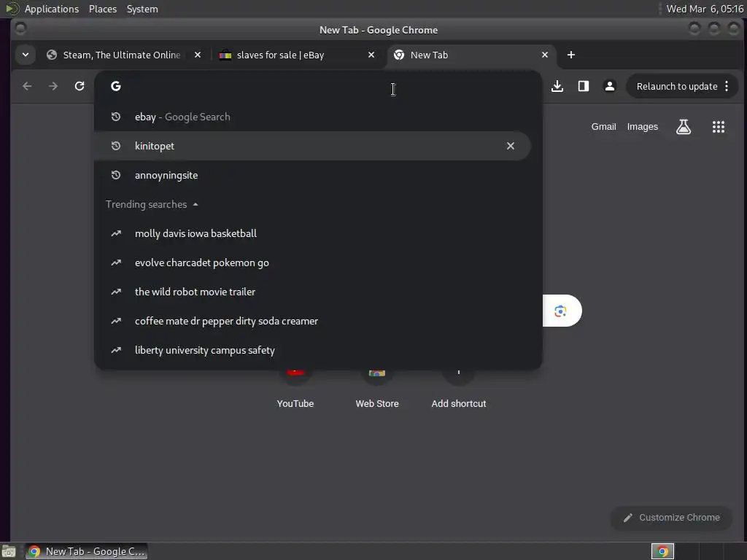This screenshot has width=747, height=560.
Task: Choose evolve charcadet pokemon go suggestion
Action: [312, 262]
